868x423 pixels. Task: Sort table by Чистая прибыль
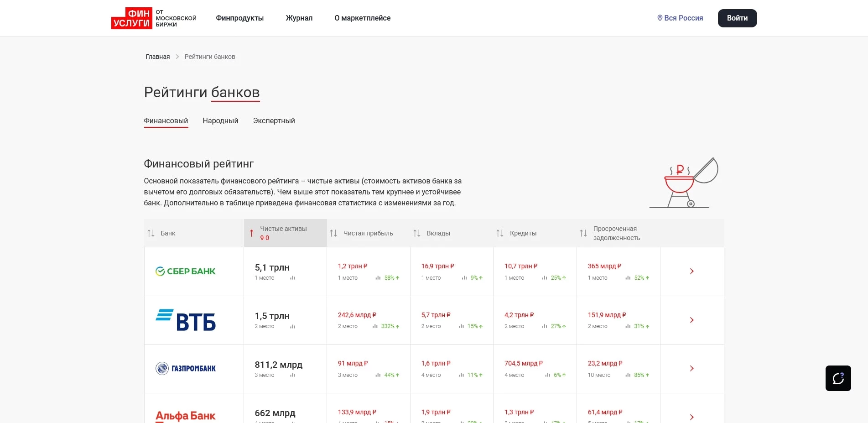tap(333, 233)
